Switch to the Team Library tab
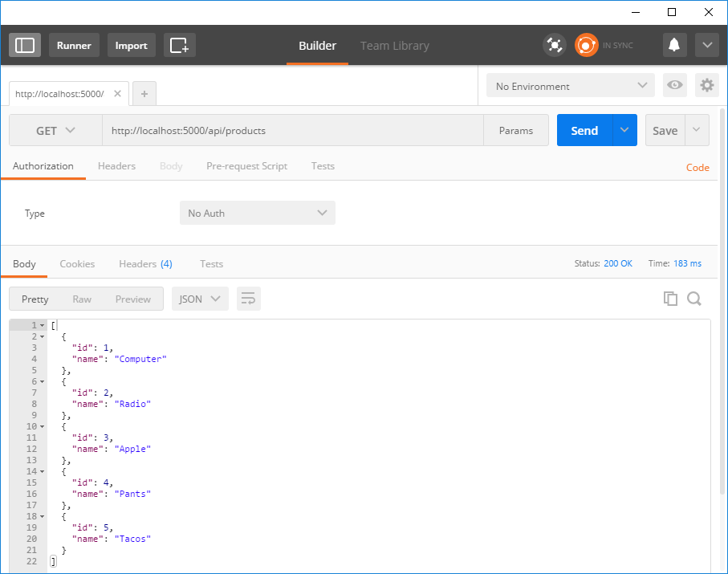 click(x=394, y=46)
